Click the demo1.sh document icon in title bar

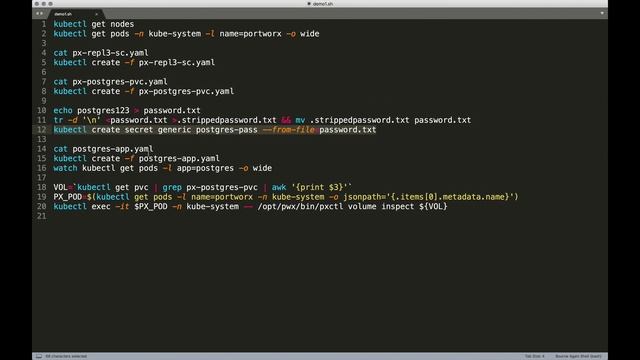pos(309,4)
